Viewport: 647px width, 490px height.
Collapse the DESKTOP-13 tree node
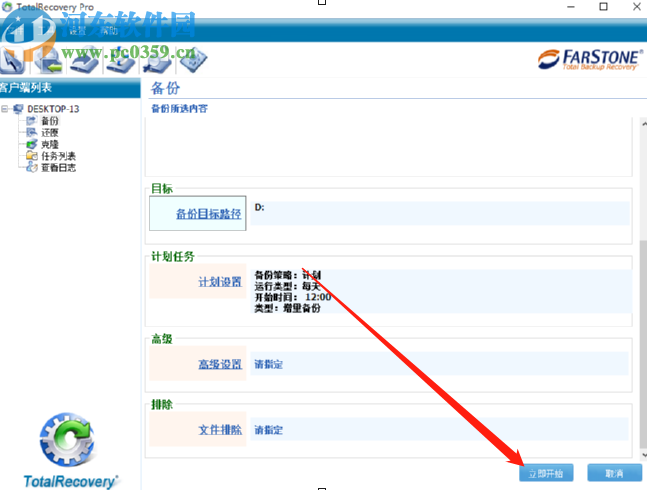click(x=5, y=109)
